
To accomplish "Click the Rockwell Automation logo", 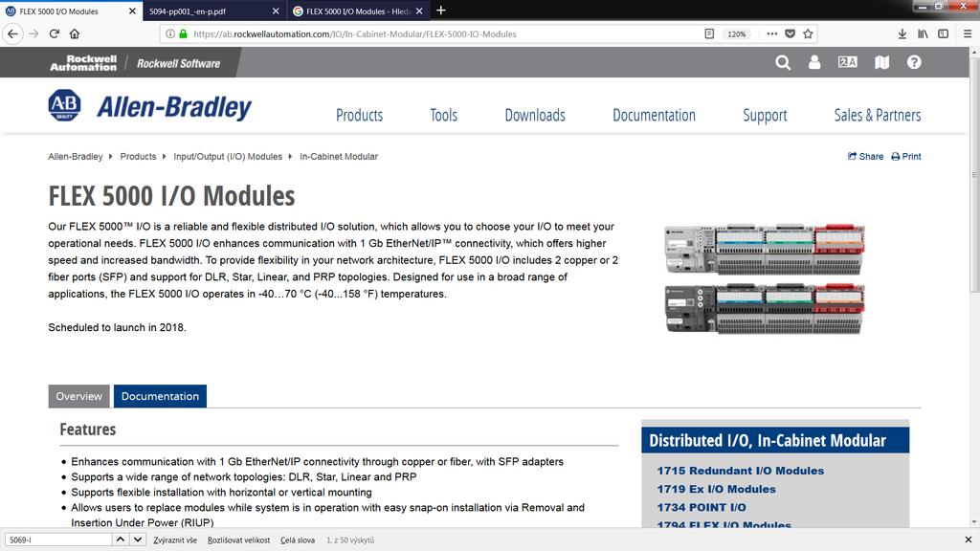I will tap(83, 62).
